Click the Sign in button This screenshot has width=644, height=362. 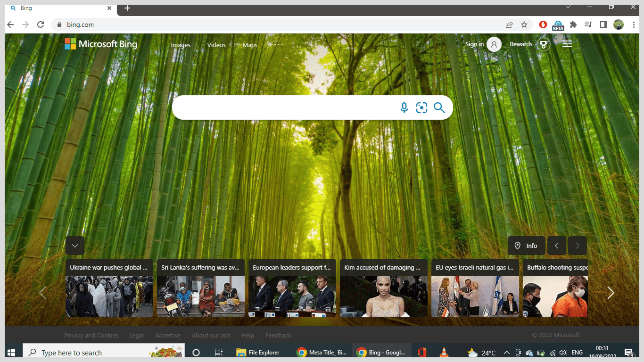pyautogui.click(x=475, y=44)
